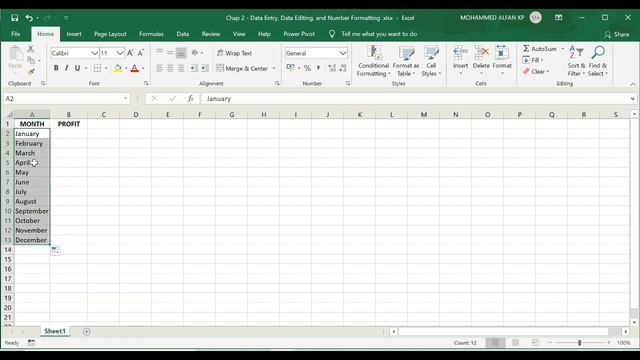Switch to the Data tab

(182, 34)
